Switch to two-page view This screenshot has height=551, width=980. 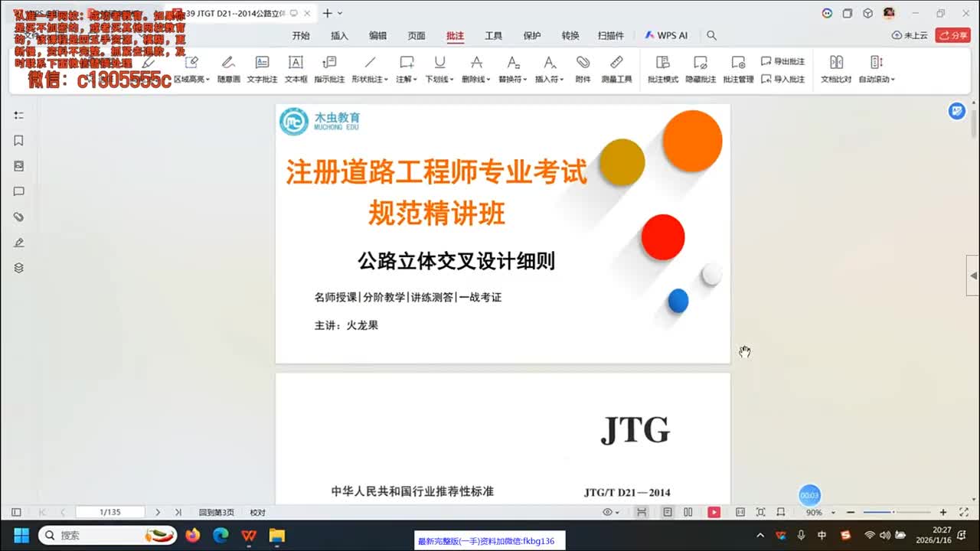pos(688,512)
